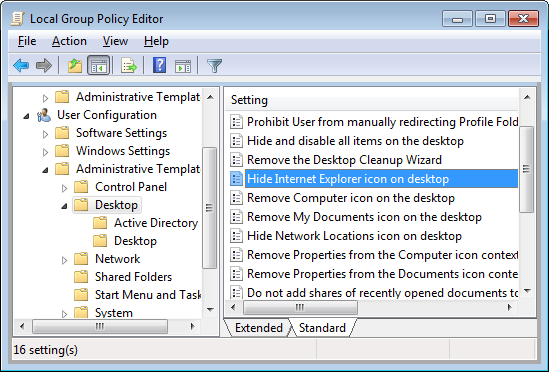The width and height of the screenshot is (549, 372).
Task: Expand top Administrative Templates node
Action: click(45, 98)
